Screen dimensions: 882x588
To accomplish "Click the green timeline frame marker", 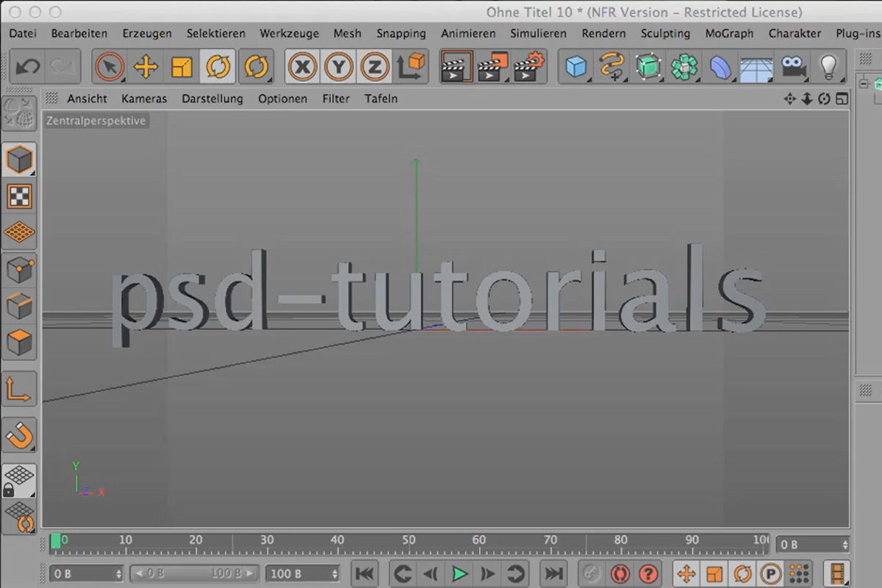I will (x=55, y=542).
